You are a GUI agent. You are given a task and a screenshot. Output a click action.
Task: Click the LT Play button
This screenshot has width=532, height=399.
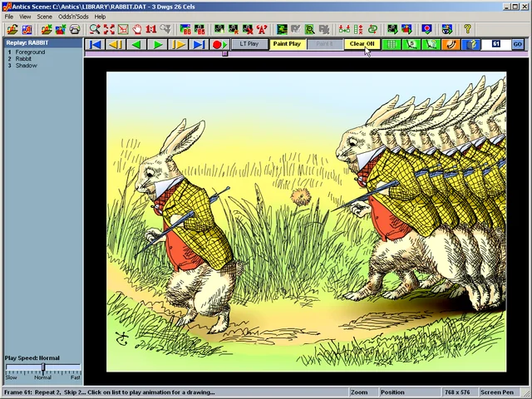(x=249, y=44)
